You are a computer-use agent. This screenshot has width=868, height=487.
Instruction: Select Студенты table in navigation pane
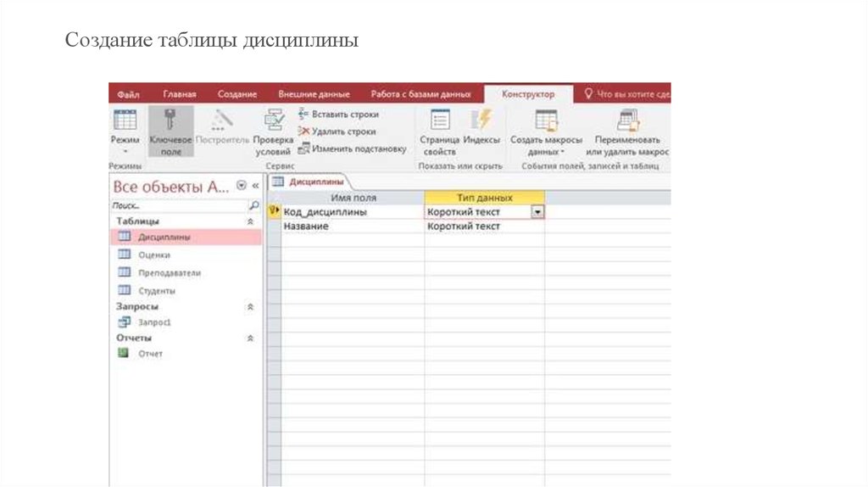click(x=186, y=290)
